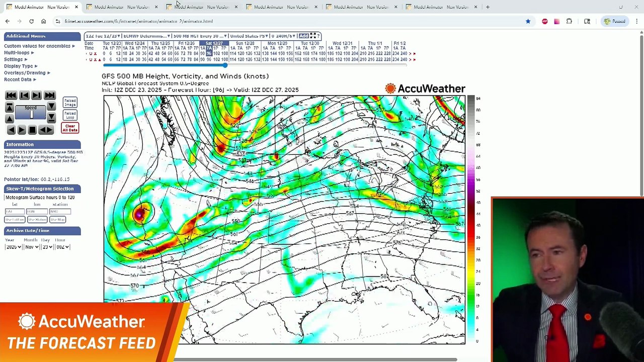This screenshot has width=644, height=362.
Task: Select the Hour archive dropdown
Action: pyautogui.click(x=61, y=247)
